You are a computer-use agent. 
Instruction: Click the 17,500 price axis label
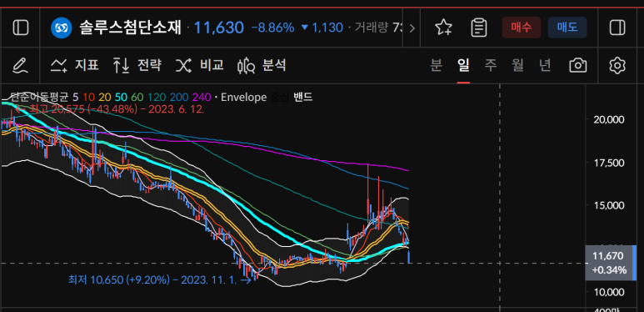pyautogui.click(x=609, y=163)
